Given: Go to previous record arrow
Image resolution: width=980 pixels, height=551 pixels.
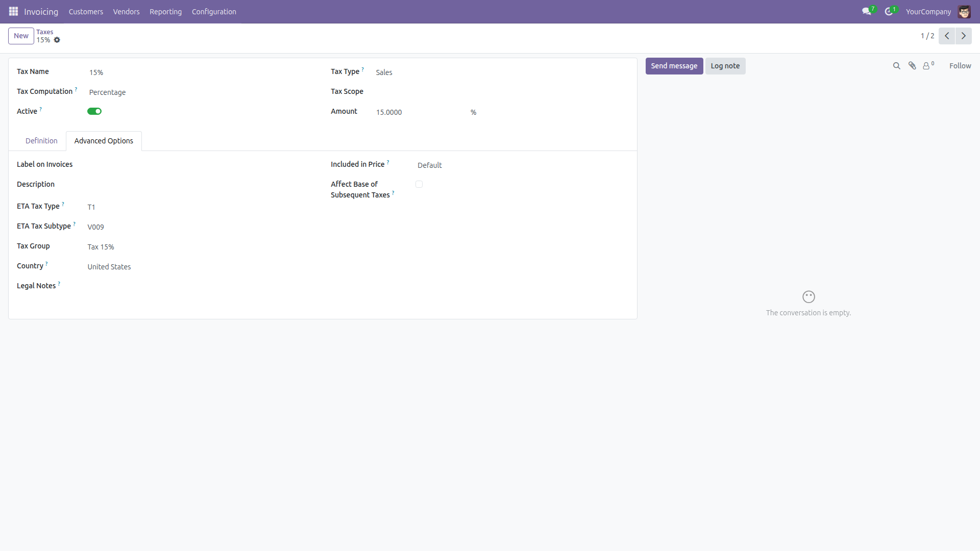Looking at the screenshot, I should pos(947,36).
